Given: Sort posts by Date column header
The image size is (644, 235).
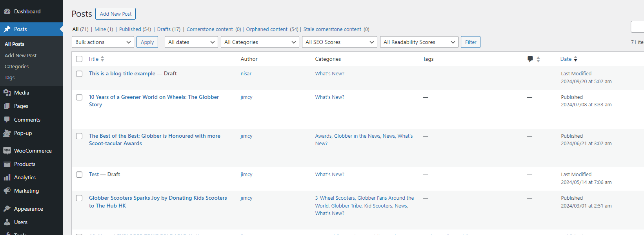Looking at the screenshot, I should coord(566,59).
